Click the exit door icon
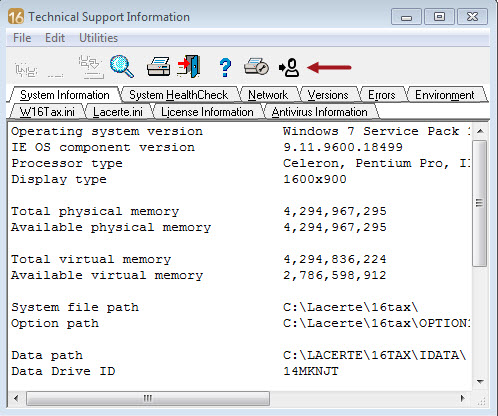The width and height of the screenshot is (498, 416). (x=189, y=66)
